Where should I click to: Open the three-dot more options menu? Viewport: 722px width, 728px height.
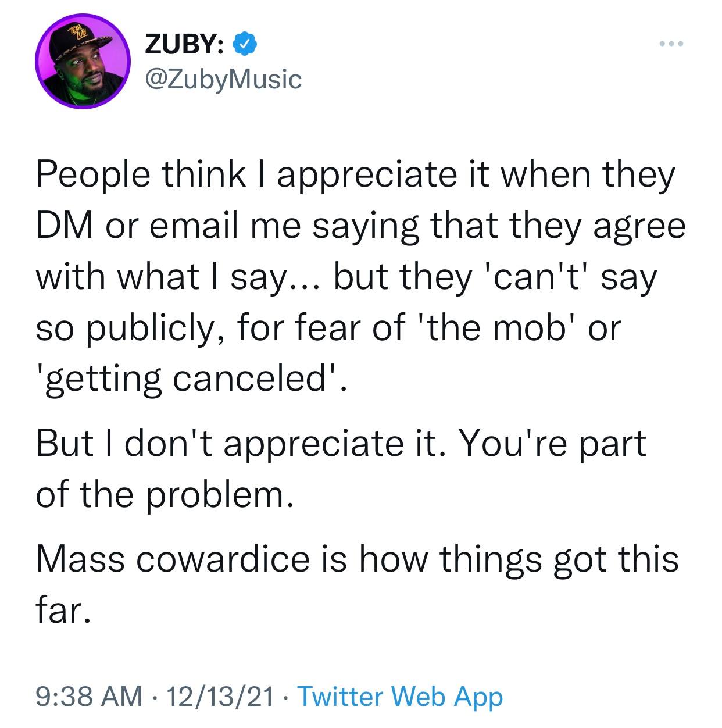672,45
